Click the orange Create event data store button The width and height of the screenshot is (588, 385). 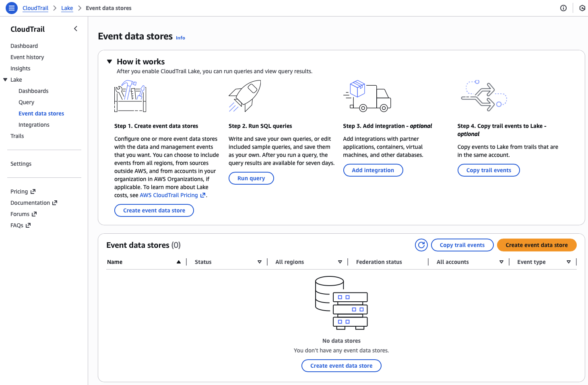tap(536, 245)
